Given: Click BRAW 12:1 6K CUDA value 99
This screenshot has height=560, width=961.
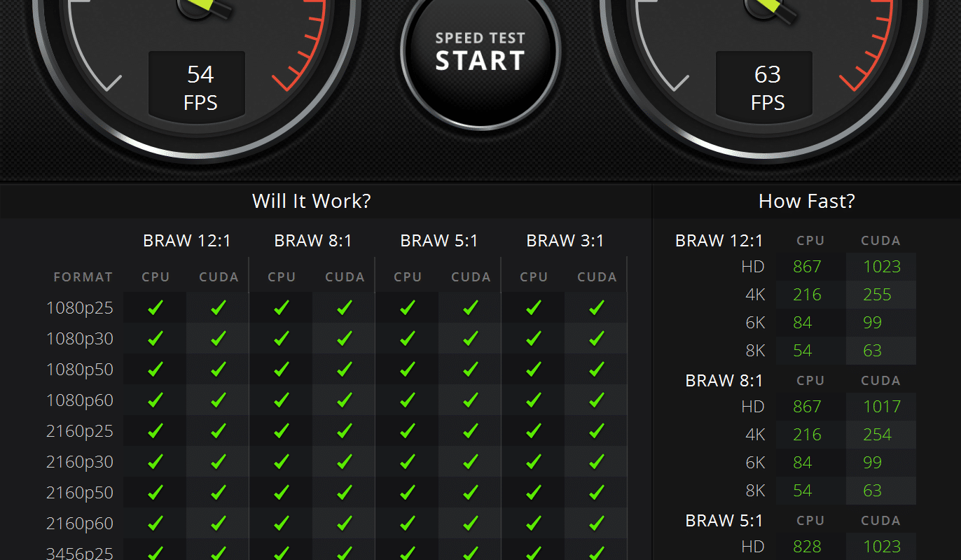Looking at the screenshot, I should point(873,323).
